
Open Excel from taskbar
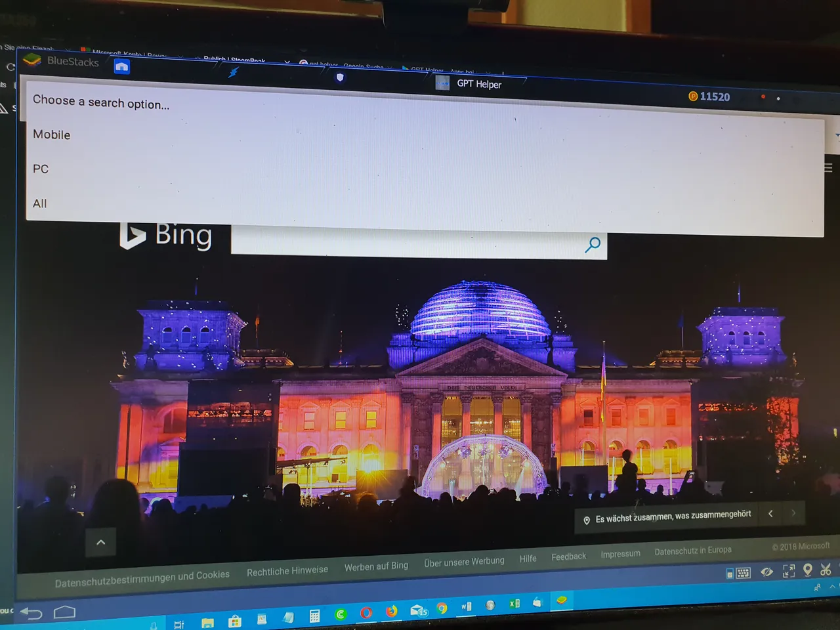pos(514,604)
